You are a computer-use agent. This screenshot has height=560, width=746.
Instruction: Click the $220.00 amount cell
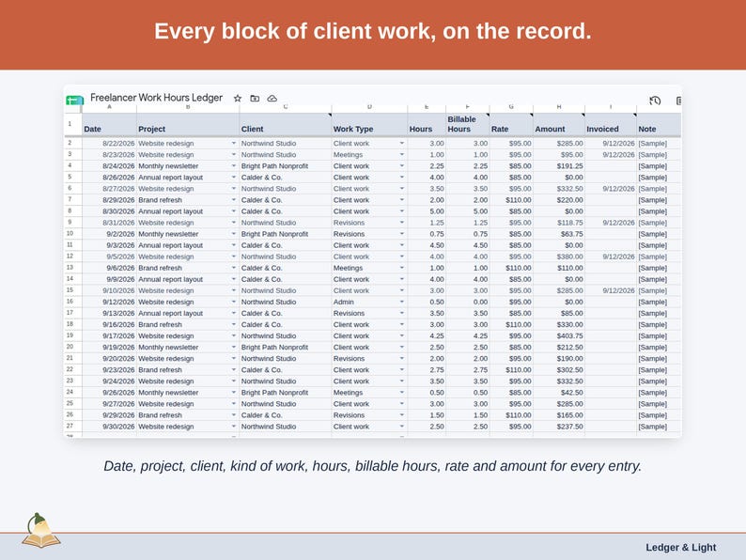click(x=559, y=200)
